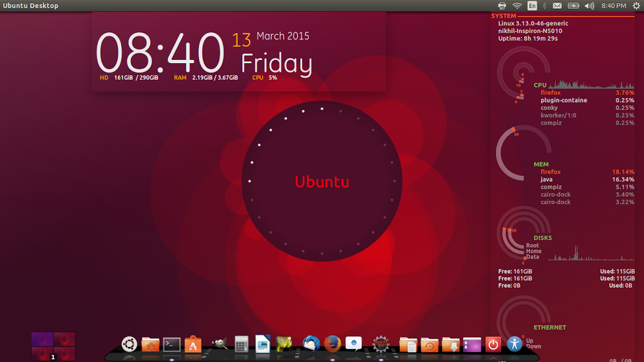Screen dimensions: 644x362
Task: Launch GIMP from the dock
Action: (219, 344)
